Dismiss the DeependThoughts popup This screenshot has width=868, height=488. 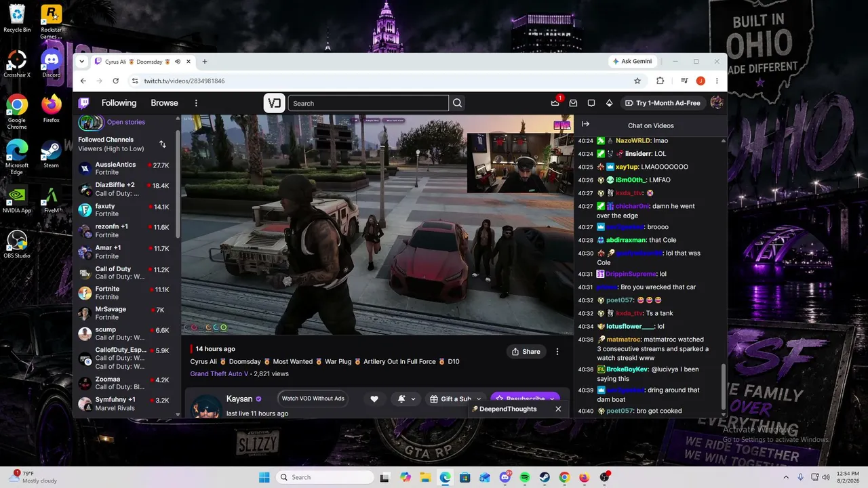coord(558,409)
